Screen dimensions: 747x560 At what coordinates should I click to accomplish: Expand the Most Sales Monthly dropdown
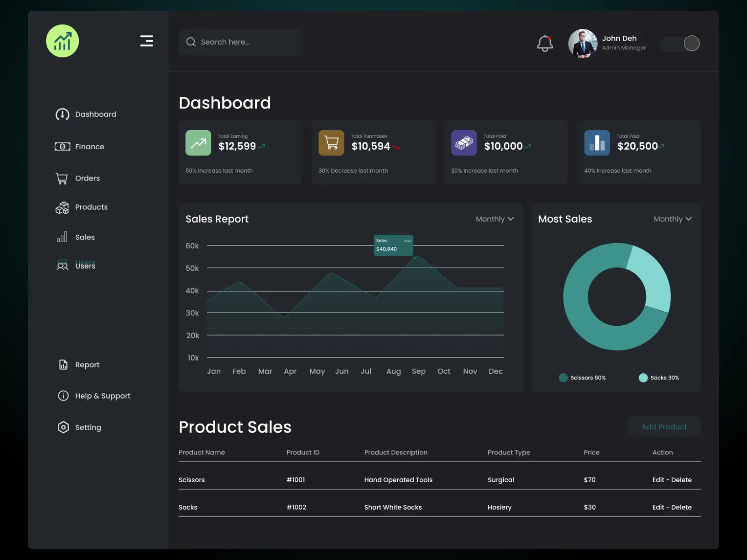pos(672,218)
